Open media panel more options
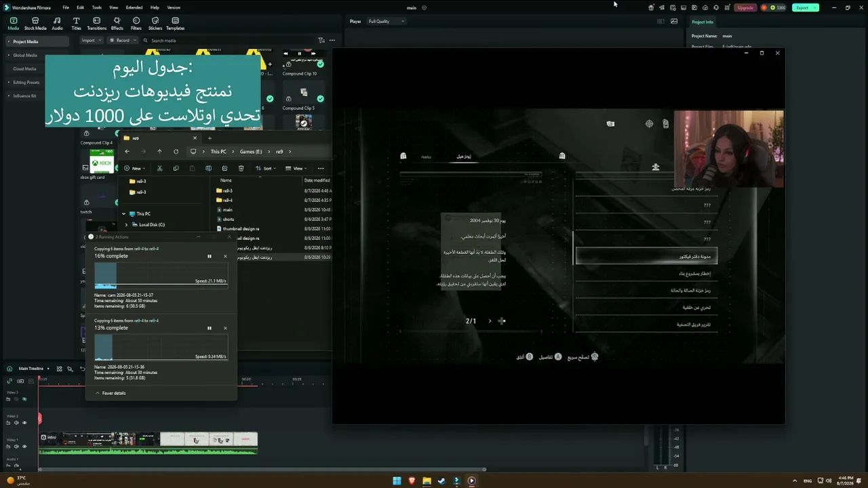The height and width of the screenshot is (488, 868). point(332,41)
